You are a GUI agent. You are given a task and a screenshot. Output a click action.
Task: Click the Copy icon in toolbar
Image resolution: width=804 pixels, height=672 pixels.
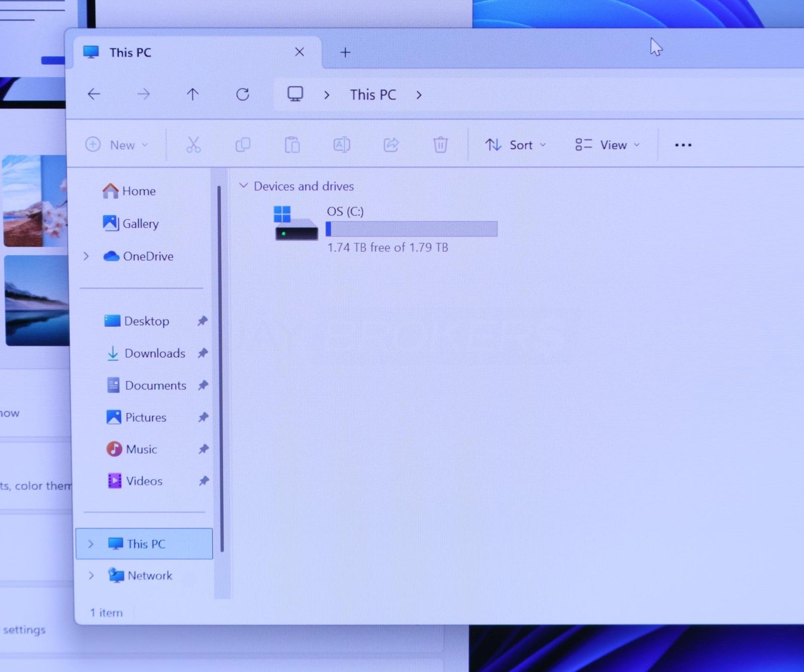click(243, 145)
